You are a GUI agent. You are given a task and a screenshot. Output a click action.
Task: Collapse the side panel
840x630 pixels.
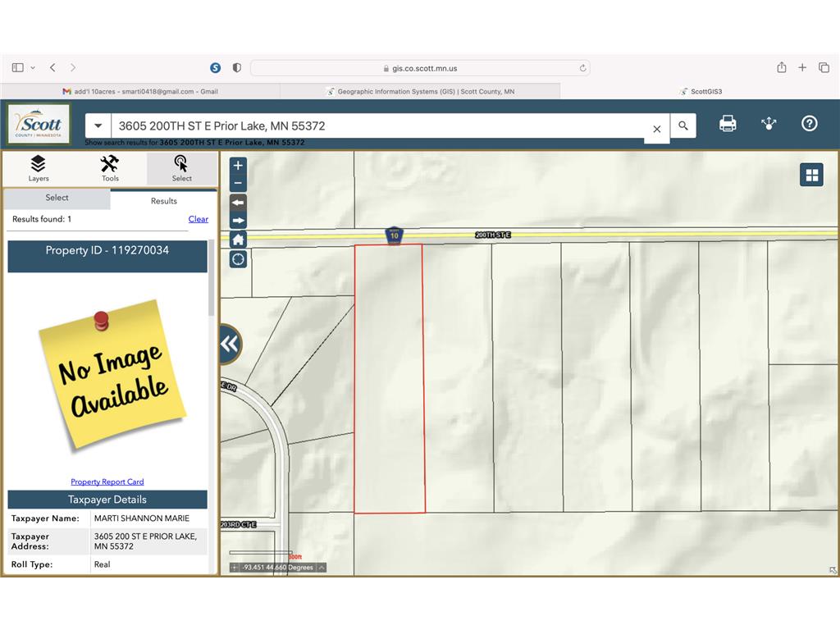click(231, 344)
